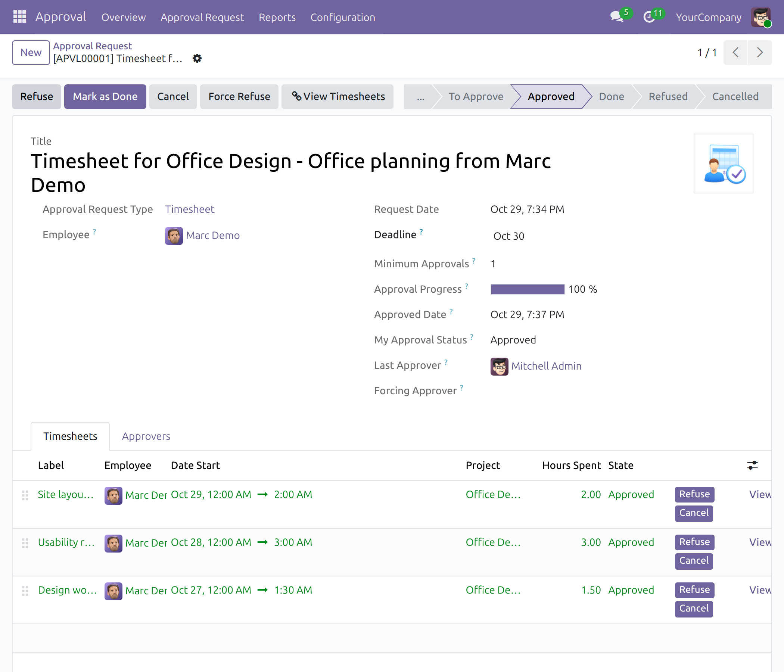Click the user avatar in top bar
Screen dimensions: 784x672
[761, 17]
